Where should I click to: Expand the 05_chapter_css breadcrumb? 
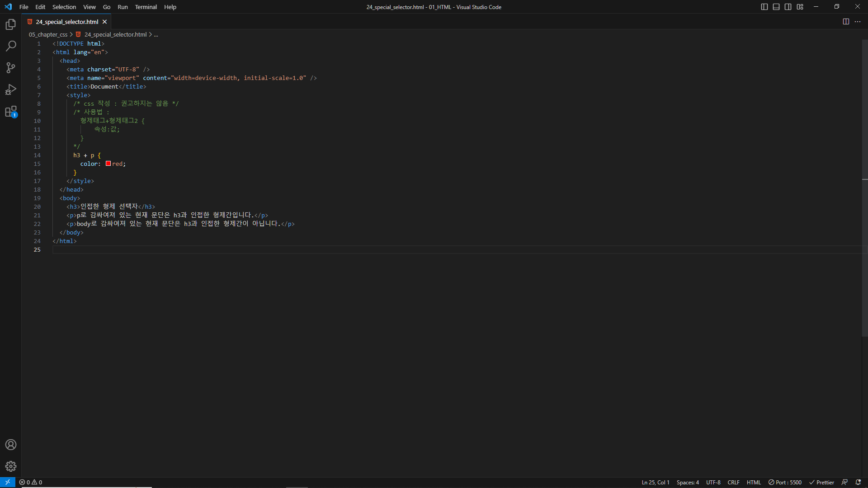[x=48, y=35]
